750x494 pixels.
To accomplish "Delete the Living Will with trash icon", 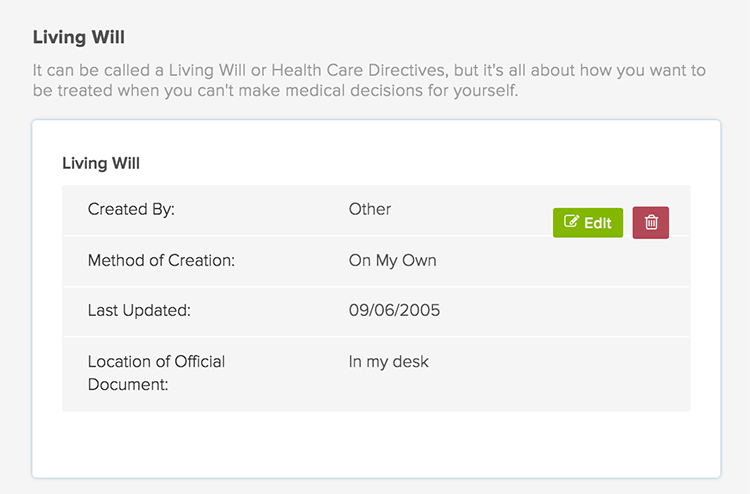I will click(x=651, y=222).
